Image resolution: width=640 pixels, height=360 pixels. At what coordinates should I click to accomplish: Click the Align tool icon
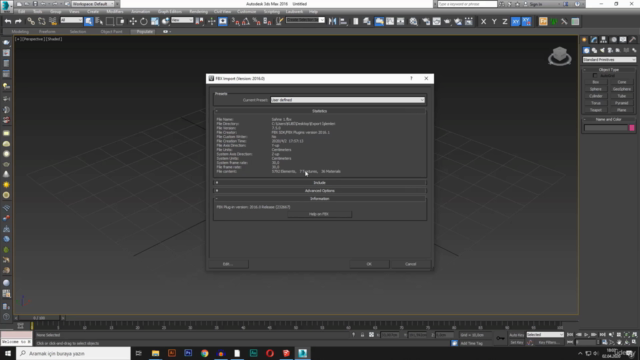343,22
